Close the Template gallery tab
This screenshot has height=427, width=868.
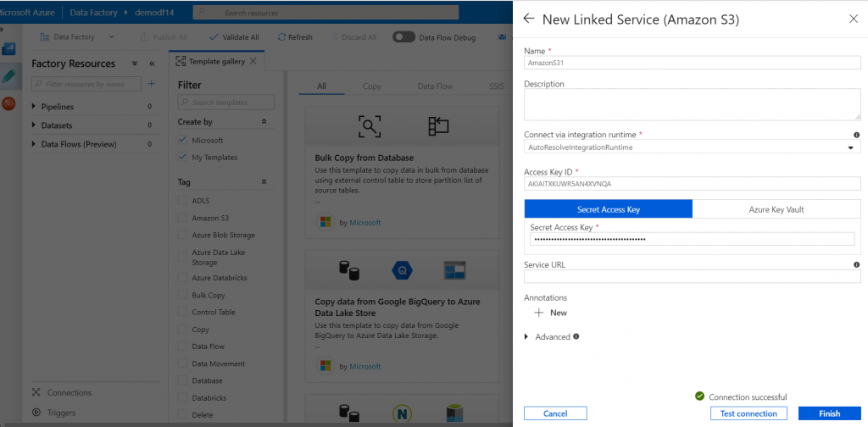[x=253, y=61]
